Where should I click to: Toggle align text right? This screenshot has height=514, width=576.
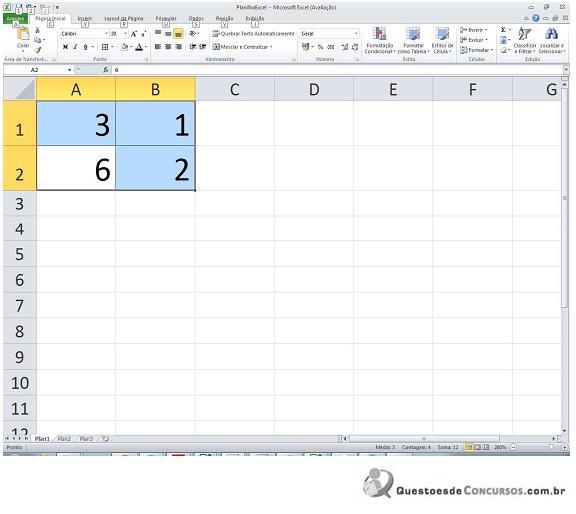(179, 47)
